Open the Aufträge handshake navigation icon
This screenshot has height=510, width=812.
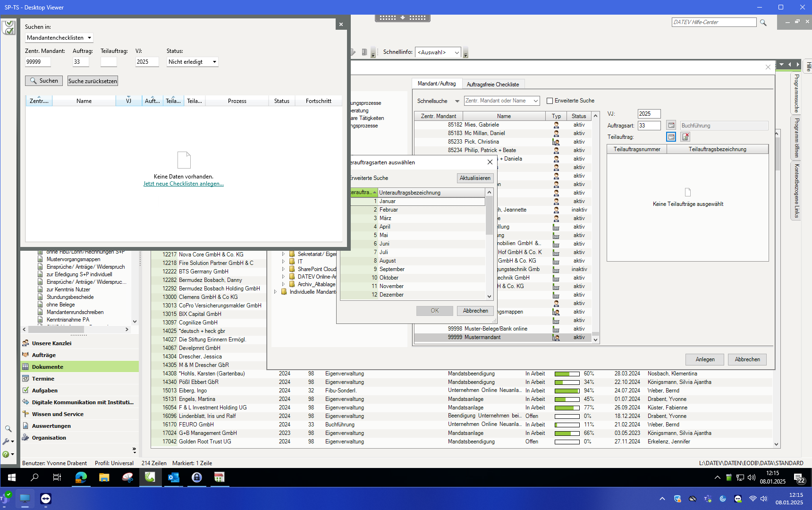(25, 355)
